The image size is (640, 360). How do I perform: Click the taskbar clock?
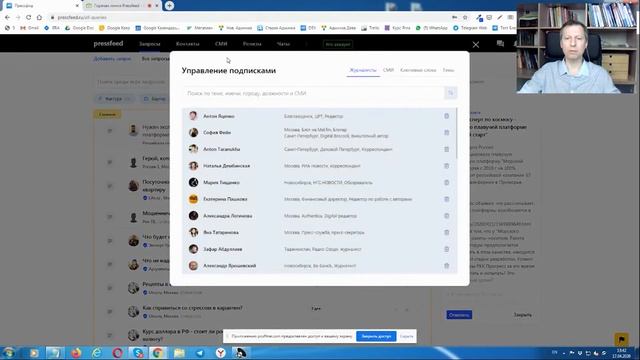(621, 353)
